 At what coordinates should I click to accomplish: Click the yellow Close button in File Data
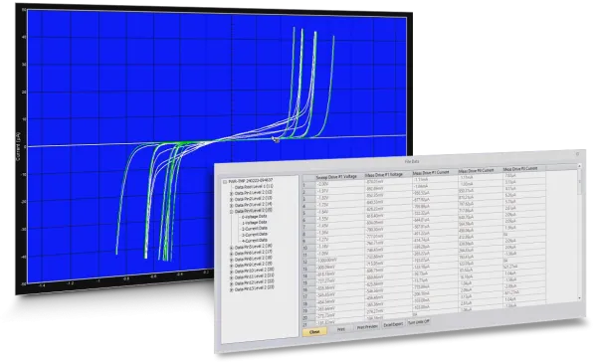pyautogui.click(x=314, y=332)
